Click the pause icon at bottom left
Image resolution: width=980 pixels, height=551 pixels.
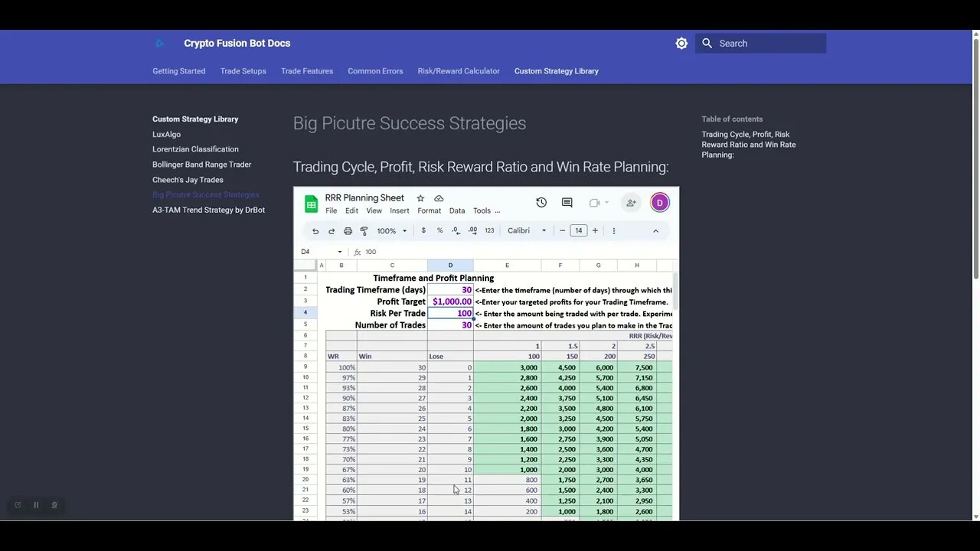pyautogui.click(x=36, y=505)
